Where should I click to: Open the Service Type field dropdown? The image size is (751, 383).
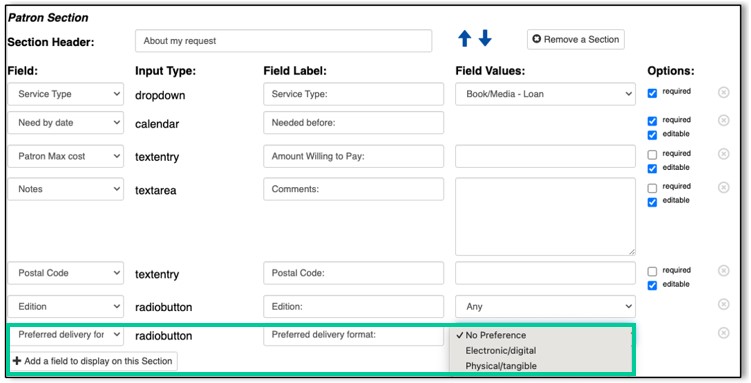(66, 94)
